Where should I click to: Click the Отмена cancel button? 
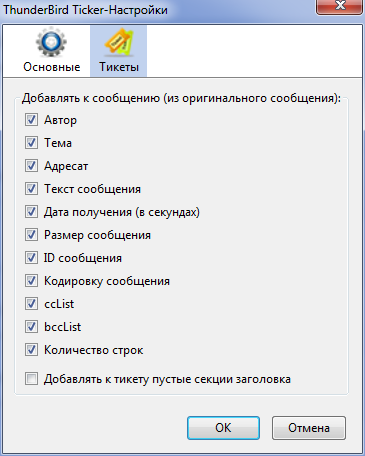click(309, 428)
